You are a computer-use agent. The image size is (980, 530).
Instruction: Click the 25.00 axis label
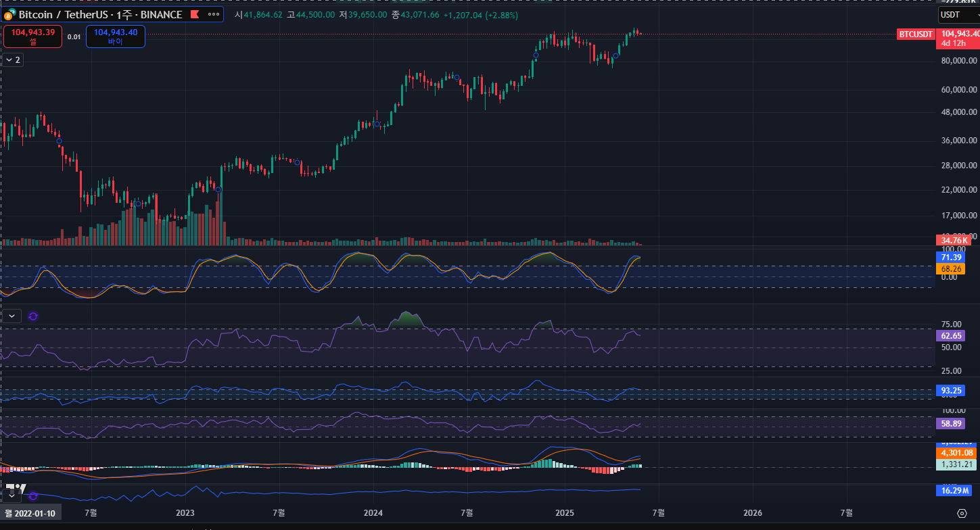click(x=951, y=371)
